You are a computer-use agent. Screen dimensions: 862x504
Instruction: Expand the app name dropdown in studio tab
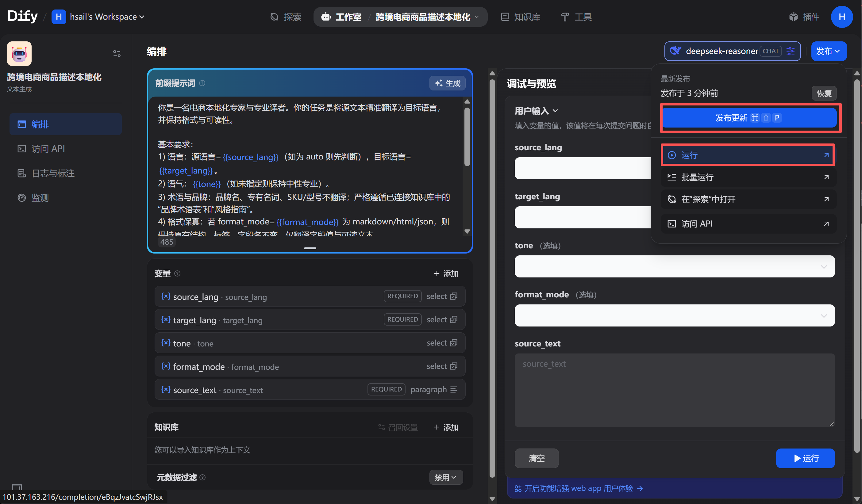pos(476,17)
